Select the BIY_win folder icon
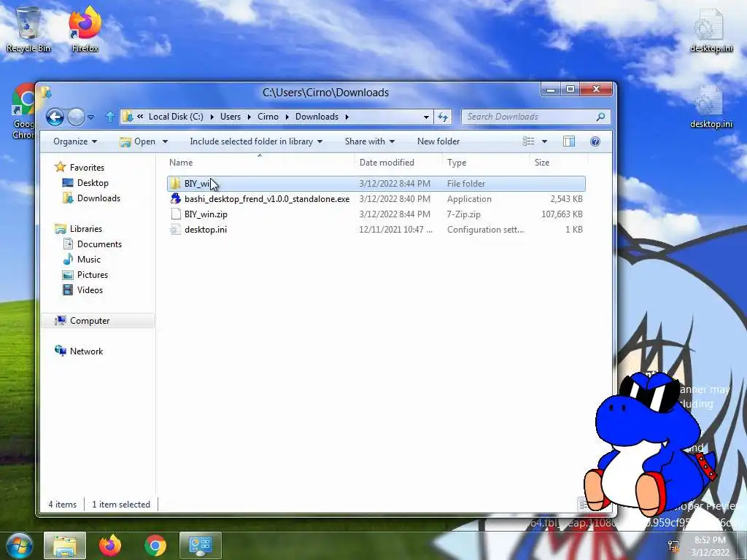747x560 pixels. [x=175, y=183]
